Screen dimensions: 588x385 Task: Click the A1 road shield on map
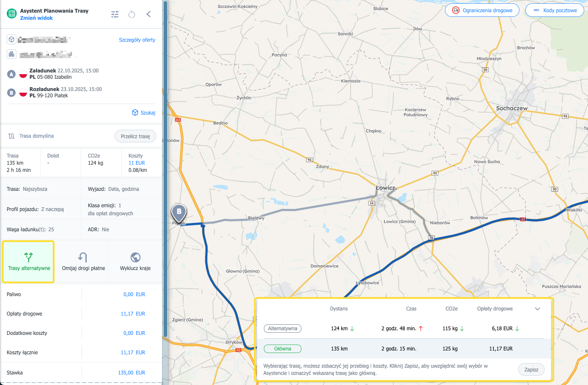(x=178, y=120)
